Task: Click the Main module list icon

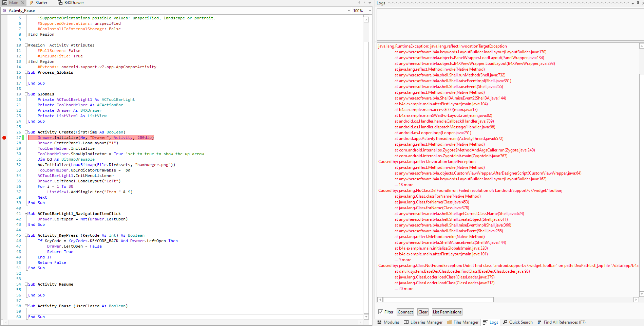Action: pos(5,3)
